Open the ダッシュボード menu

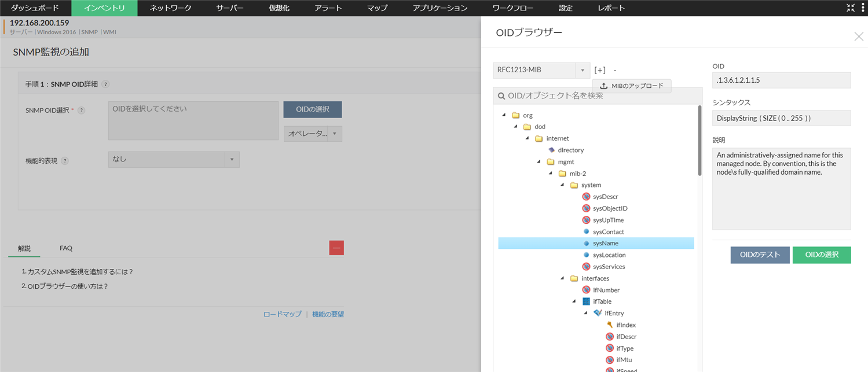(x=36, y=8)
